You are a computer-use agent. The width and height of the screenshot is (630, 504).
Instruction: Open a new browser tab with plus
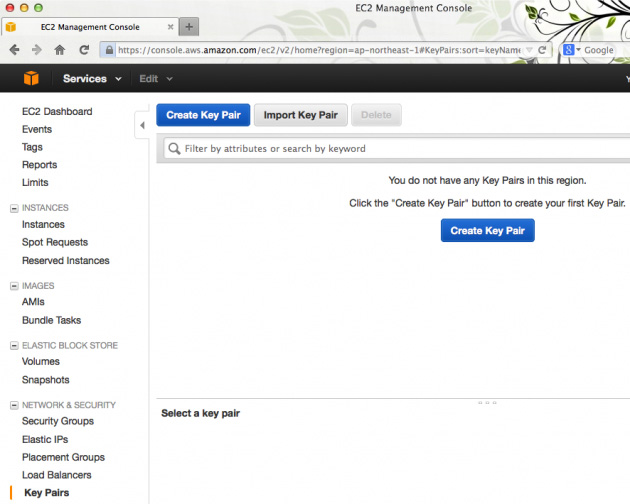tap(189, 27)
